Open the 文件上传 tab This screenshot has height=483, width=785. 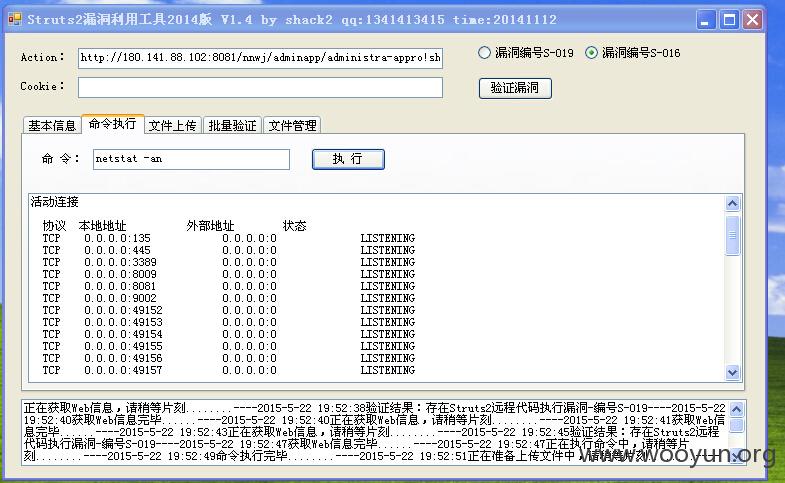pos(173,125)
